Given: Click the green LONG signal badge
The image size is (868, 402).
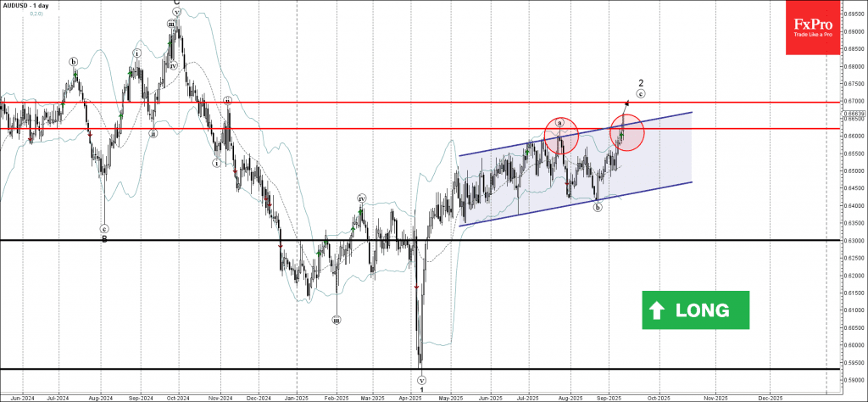Looking at the screenshot, I should (695, 310).
